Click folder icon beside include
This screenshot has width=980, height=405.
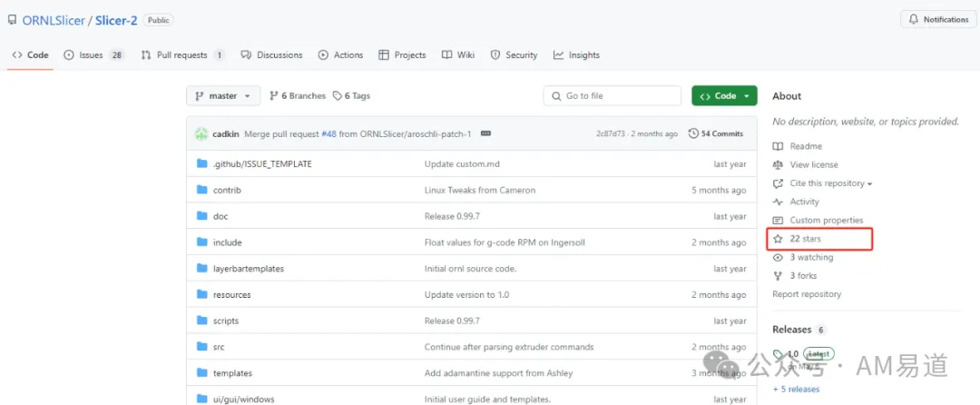point(201,242)
